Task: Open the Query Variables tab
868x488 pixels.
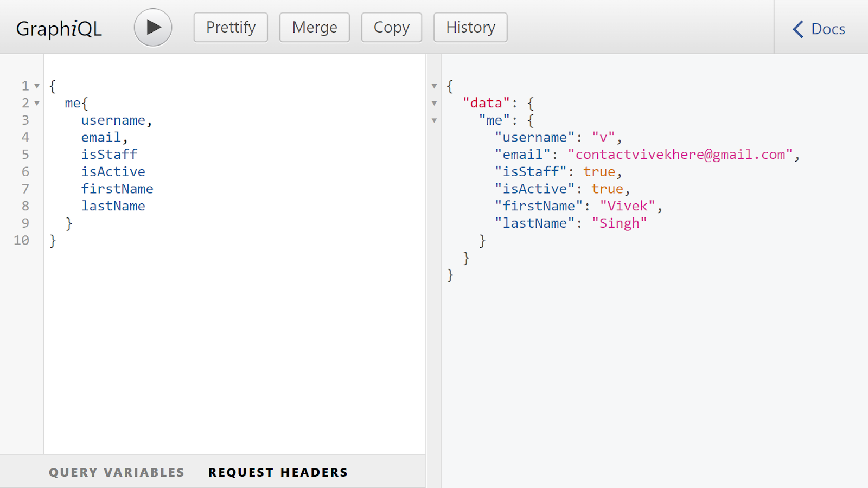Action: click(116, 472)
